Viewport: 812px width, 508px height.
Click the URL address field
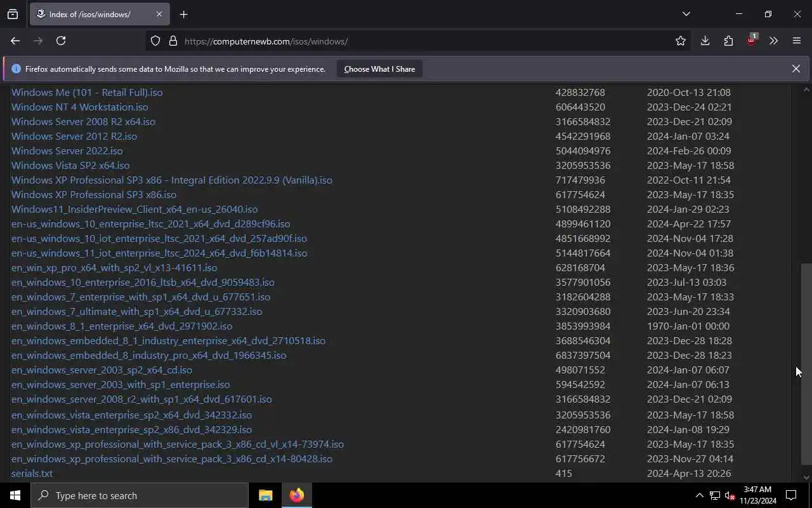419,41
